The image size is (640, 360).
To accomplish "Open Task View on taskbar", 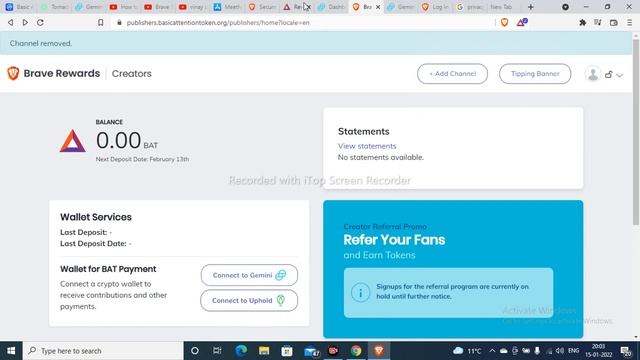I will pyautogui.click(x=217, y=351).
